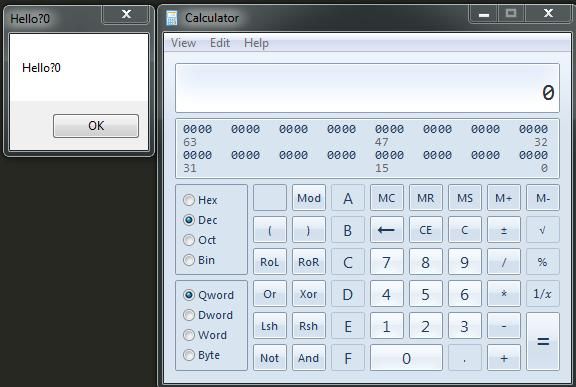Click the backspace arrow key
The image size is (576, 387).
[386, 230]
